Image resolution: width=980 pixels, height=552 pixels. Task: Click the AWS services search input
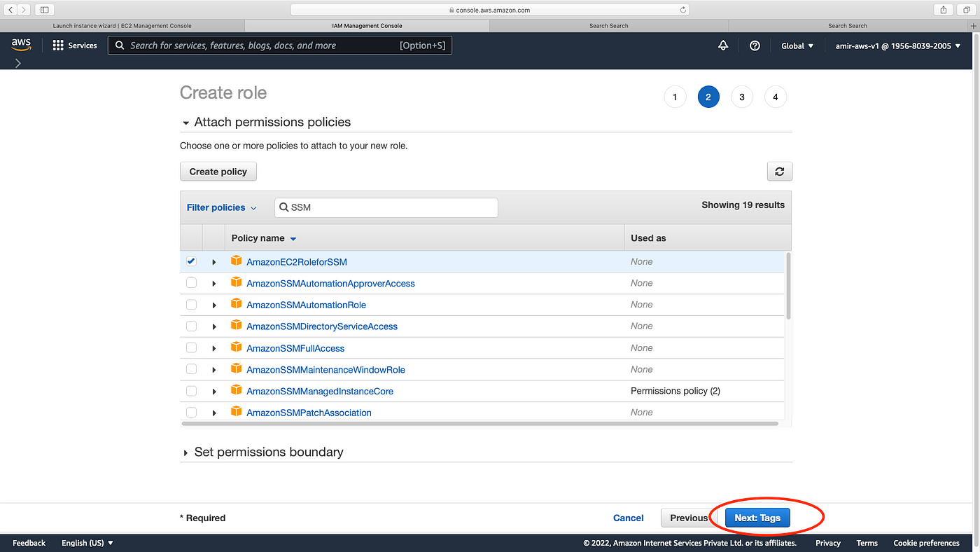pyautogui.click(x=280, y=46)
